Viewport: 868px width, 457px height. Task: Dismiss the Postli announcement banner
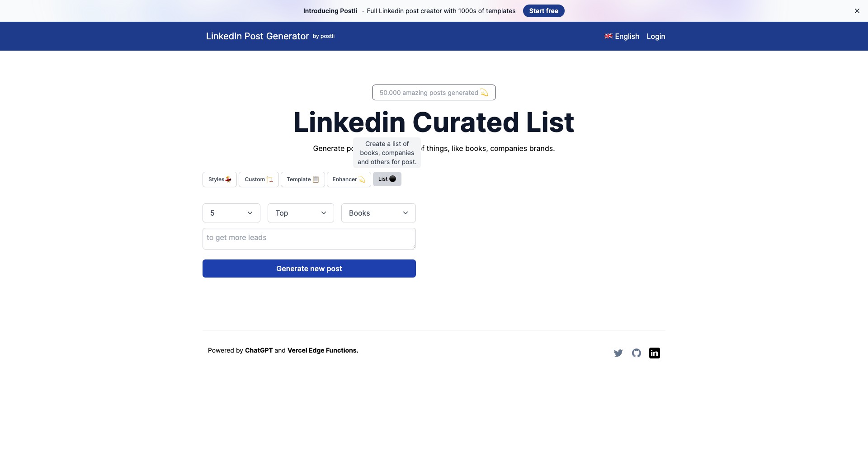click(857, 11)
